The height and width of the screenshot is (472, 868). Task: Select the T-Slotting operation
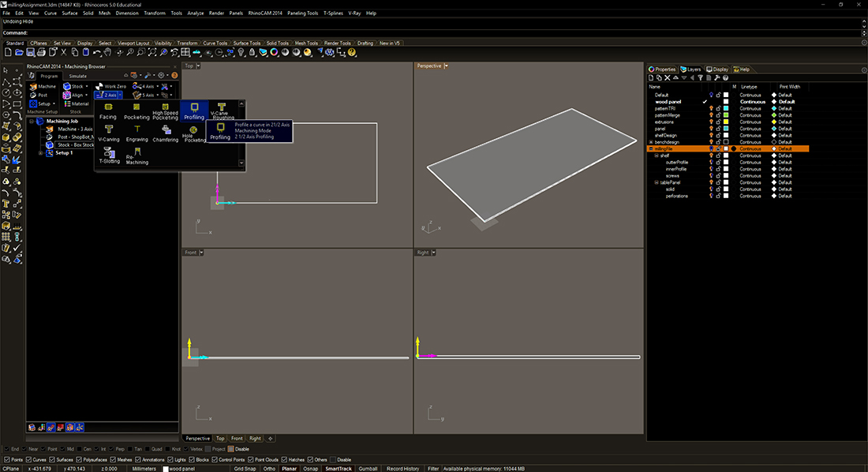[x=109, y=155]
